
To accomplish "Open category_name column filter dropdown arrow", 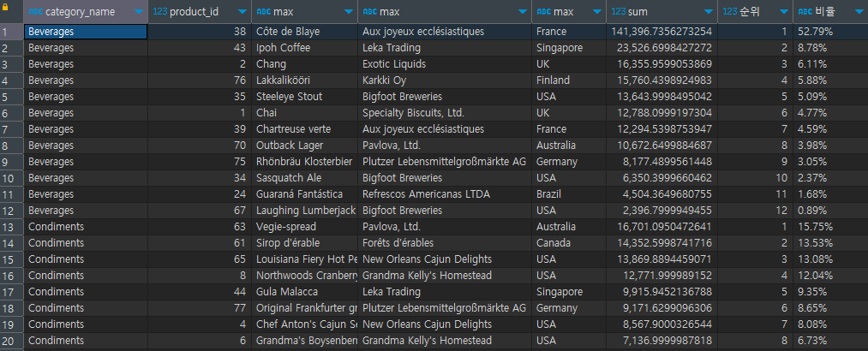I will 139,12.
